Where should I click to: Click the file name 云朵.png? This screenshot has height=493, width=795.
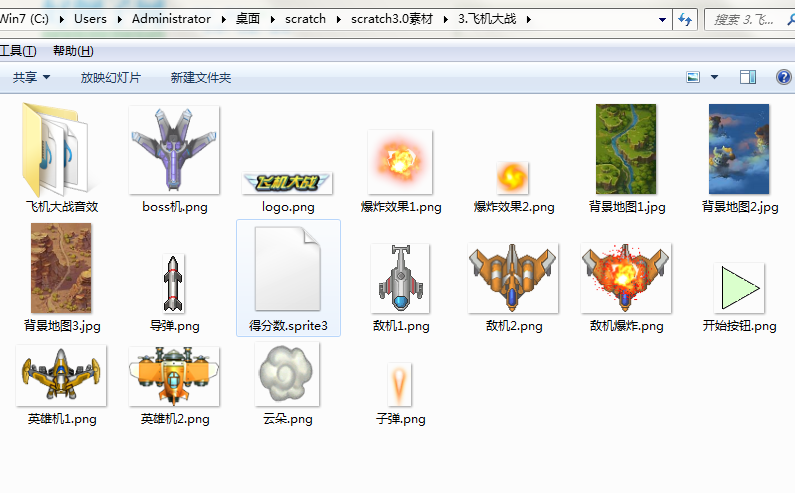287,419
